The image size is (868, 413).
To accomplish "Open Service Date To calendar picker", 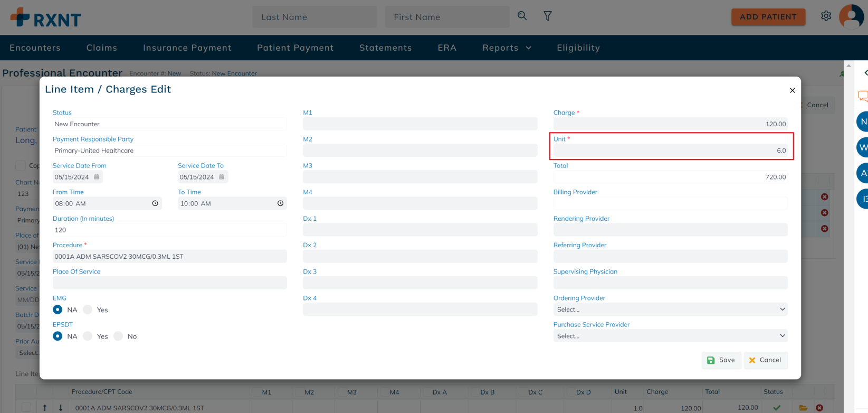I will tap(222, 177).
